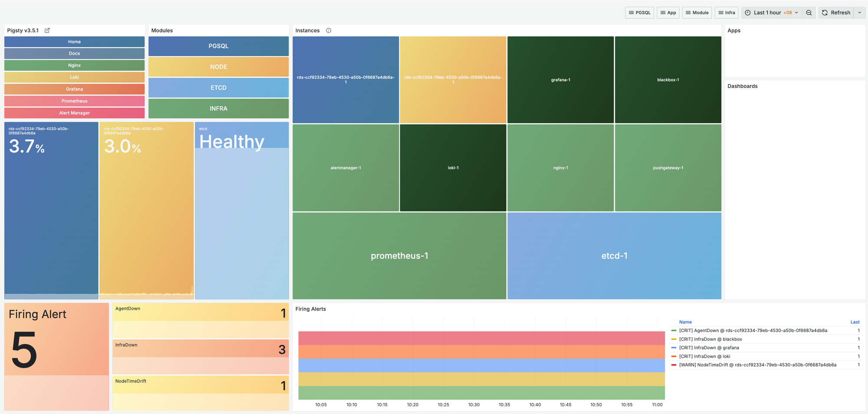Select the PGSQL module tile
The width and height of the screenshot is (868, 414).
pos(218,46)
